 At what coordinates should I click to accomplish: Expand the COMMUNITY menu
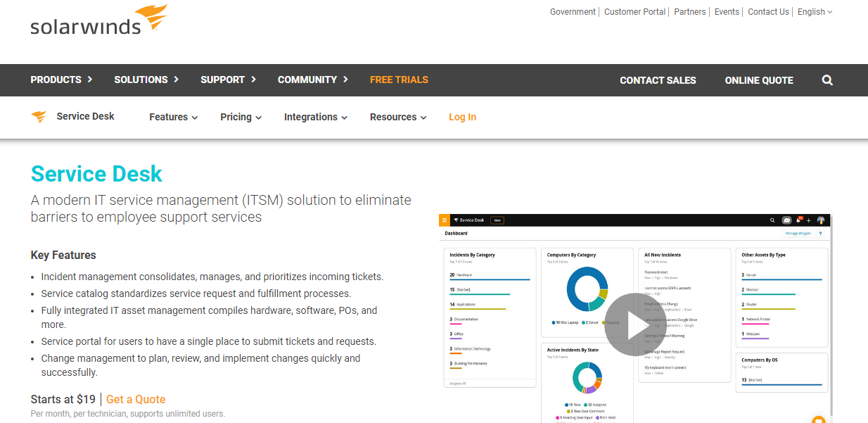click(313, 80)
